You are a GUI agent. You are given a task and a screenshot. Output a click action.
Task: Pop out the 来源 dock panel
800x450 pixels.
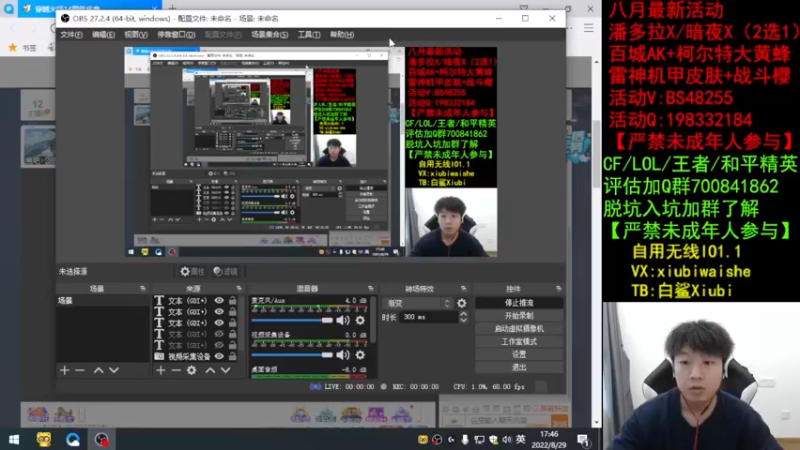[238, 289]
